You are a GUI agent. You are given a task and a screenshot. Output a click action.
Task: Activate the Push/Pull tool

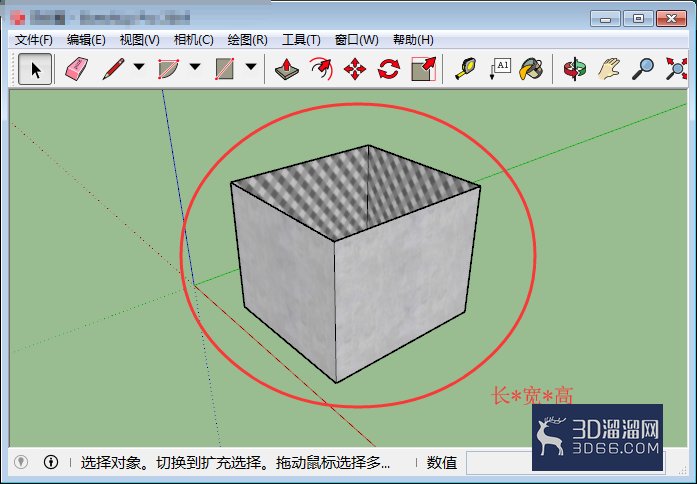click(x=287, y=69)
